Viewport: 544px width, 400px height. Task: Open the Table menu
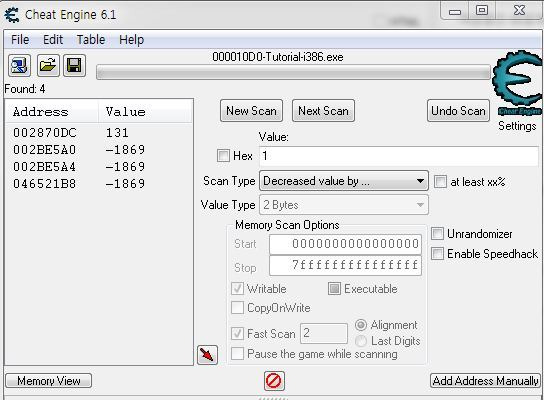click(x=91, y=40)
